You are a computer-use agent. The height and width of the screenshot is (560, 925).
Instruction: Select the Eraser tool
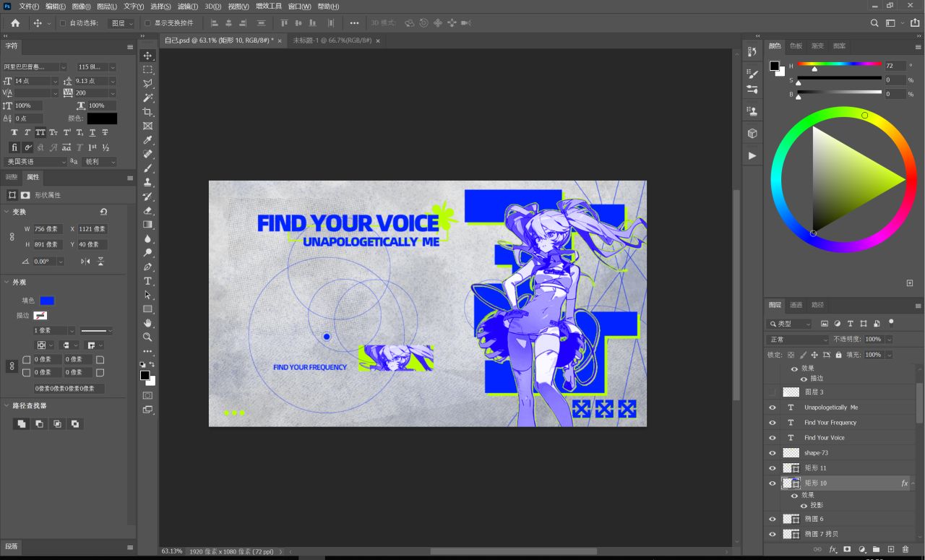tap(147, 210)
